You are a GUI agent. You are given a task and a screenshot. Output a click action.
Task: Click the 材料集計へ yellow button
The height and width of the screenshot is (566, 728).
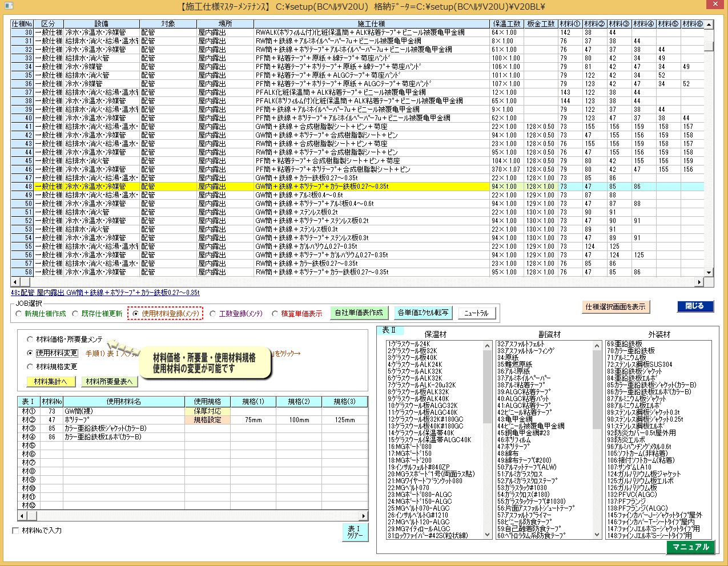click(50, 382)
